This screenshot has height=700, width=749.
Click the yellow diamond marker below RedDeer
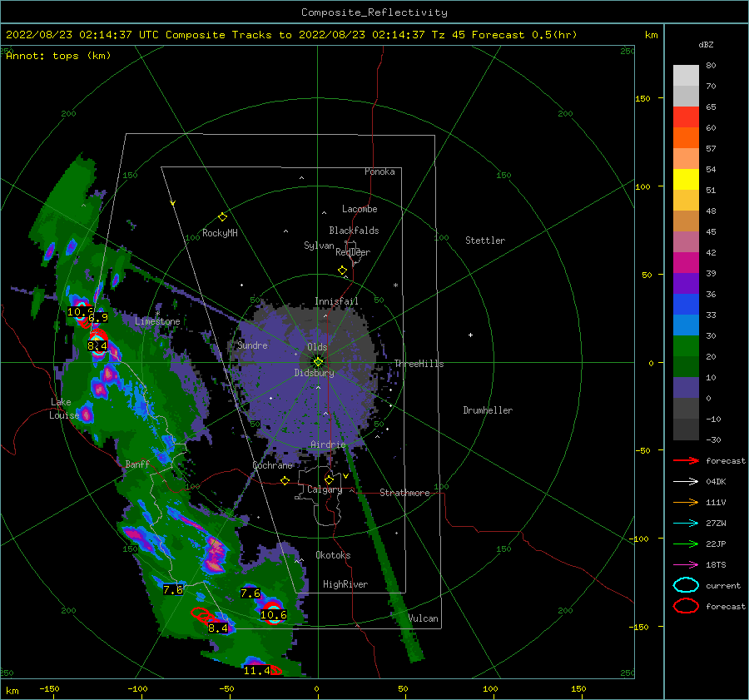[x=342, y=271]
